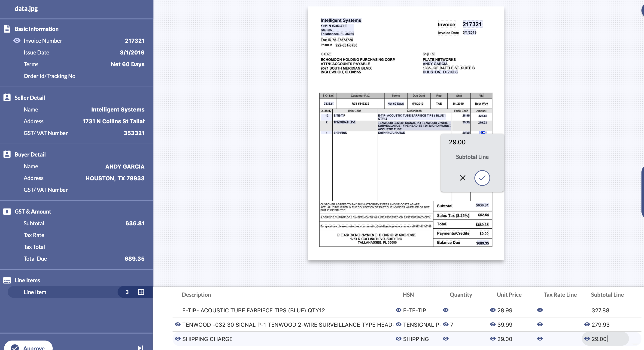Toggle eye icon next to quantity 7
This screenshot has height=350, width=644.
point(446,324)
